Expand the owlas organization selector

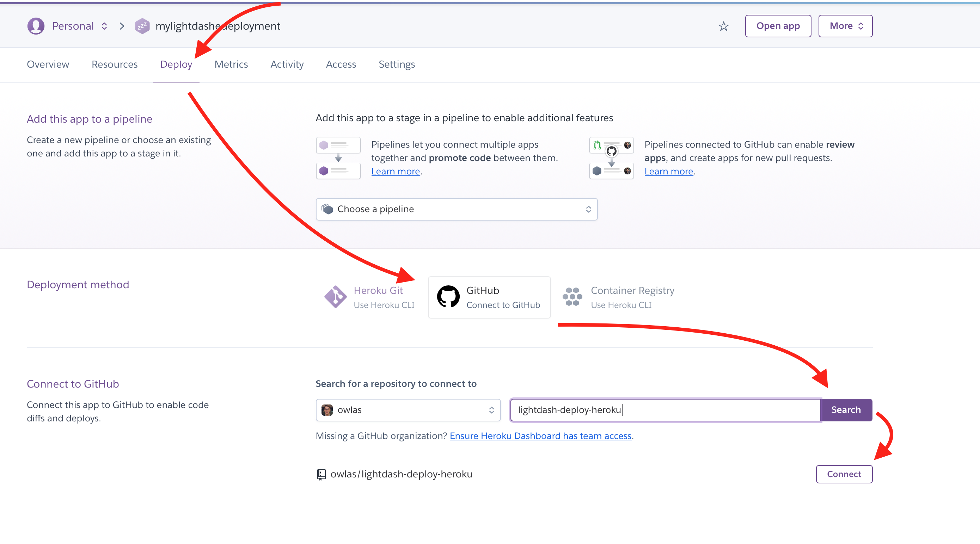[x=408, y=410]
